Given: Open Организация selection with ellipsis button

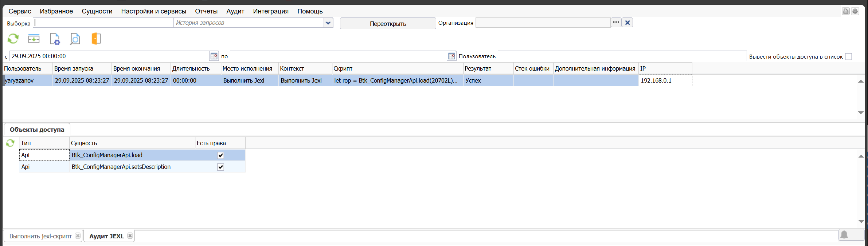Looking at the screenshot, I should pyautogui.click(x=616, y=23).
